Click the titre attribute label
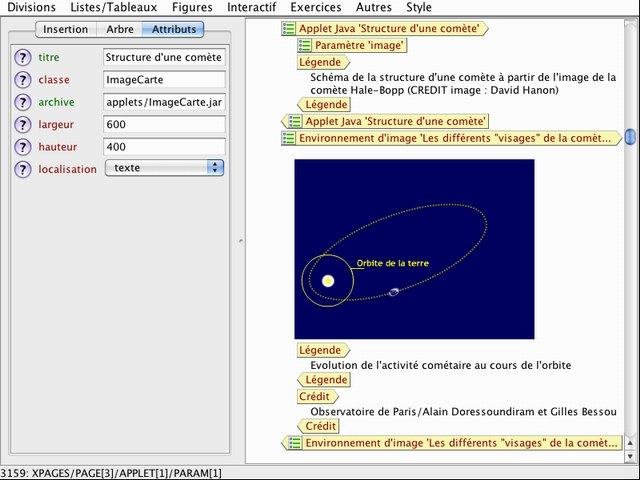Image resolution: width=640 pixels, height=480 pixels. click(x=49, y=58)
